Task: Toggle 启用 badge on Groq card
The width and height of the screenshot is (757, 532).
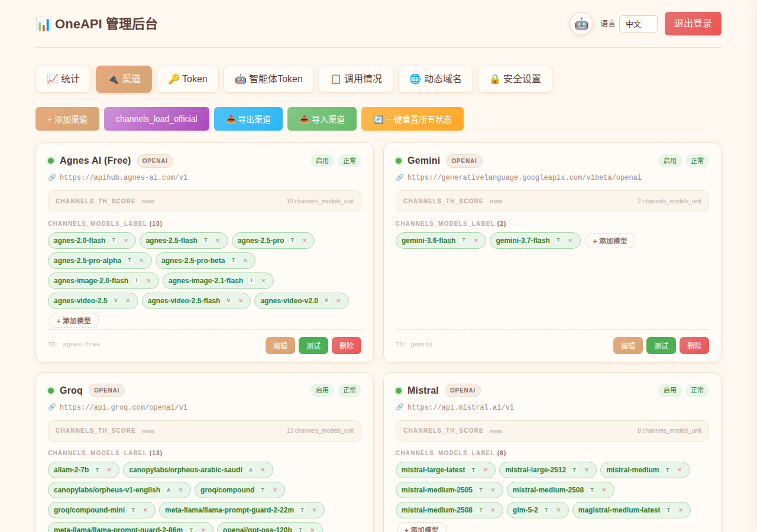Action: point(322,390)
